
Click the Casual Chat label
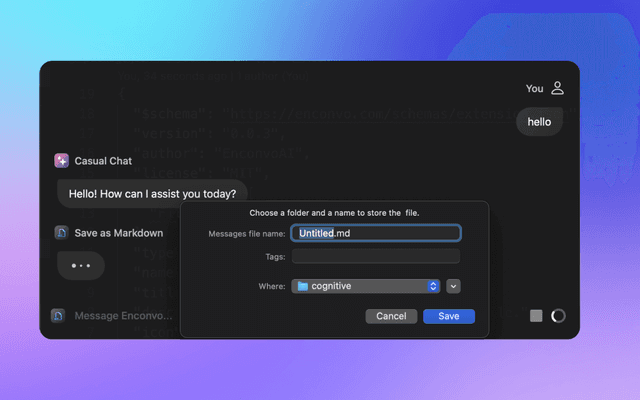[x=103, y=161]
